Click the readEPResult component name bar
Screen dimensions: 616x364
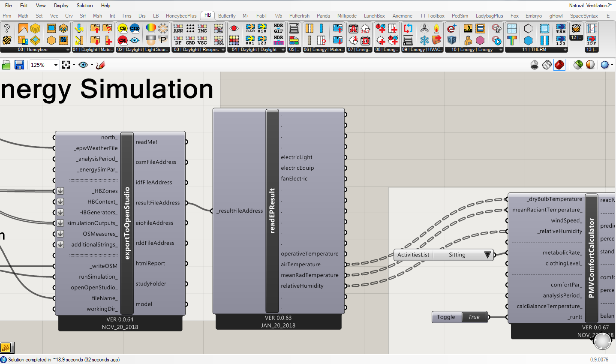[272, 211]
